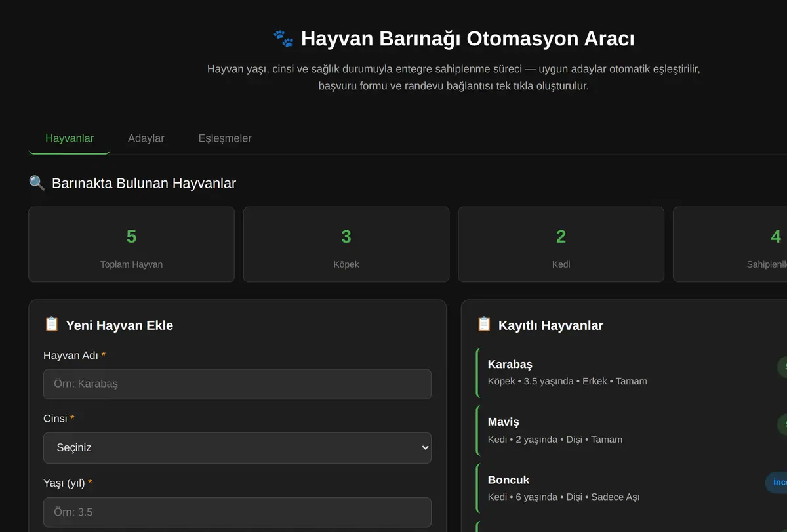787x532 pixels.
Task: Click the clipboard icon beside Yeni Hayvan Ekle
Action: tap(52, 325)
